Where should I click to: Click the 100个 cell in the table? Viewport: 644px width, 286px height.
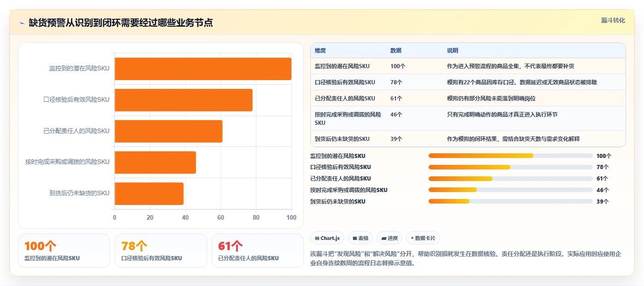click(398, 66)
